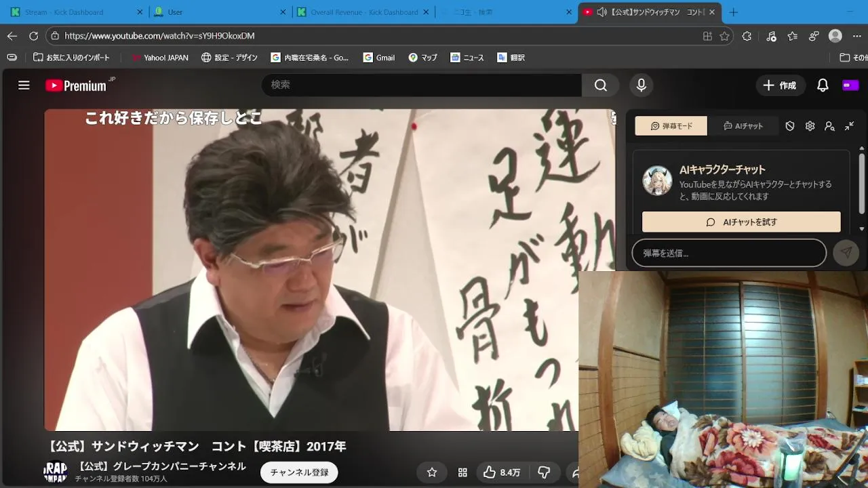868x488 pixels.
Task: Click the star favorite button below video
Action: coord(432,472)
